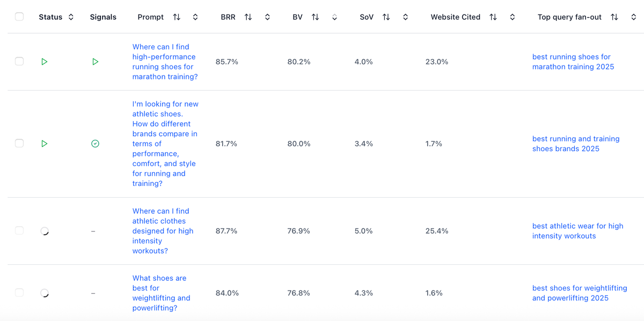Run the athletic shoes comparison prompt via its play icon
Screen dimensions: 644x321
(45, 144)
